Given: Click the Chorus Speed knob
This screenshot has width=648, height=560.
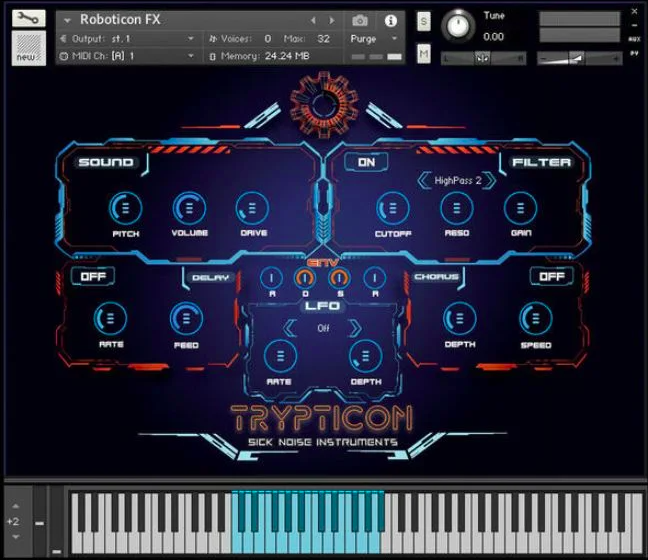Looking at the screenshot, I should (x=536, y=318).
